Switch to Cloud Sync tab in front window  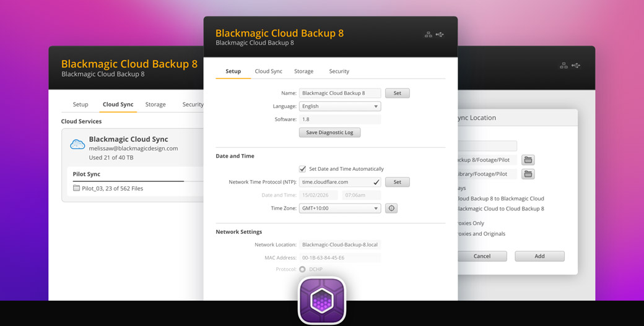tap(269, 71)
